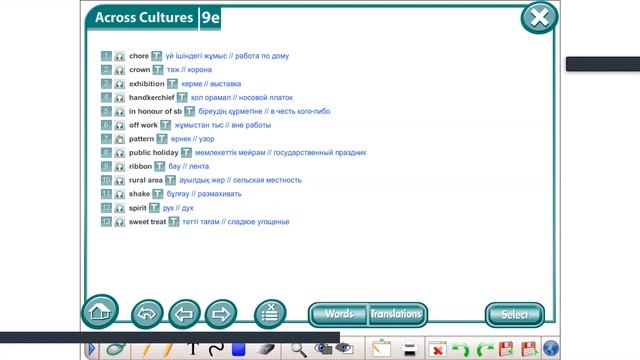Play audio for the word shake

pyautogui.click(x=119, y=194)
